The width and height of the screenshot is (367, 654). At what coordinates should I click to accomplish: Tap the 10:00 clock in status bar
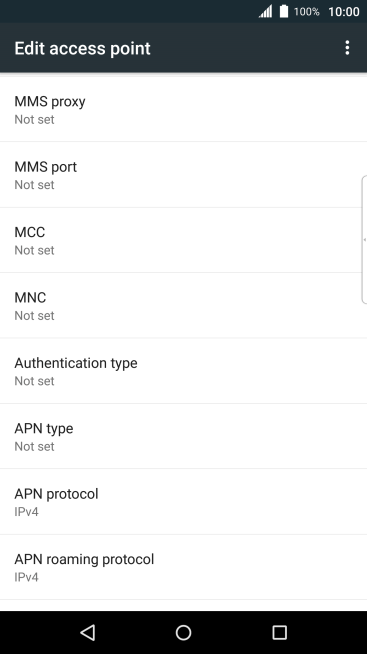point(344,12)
